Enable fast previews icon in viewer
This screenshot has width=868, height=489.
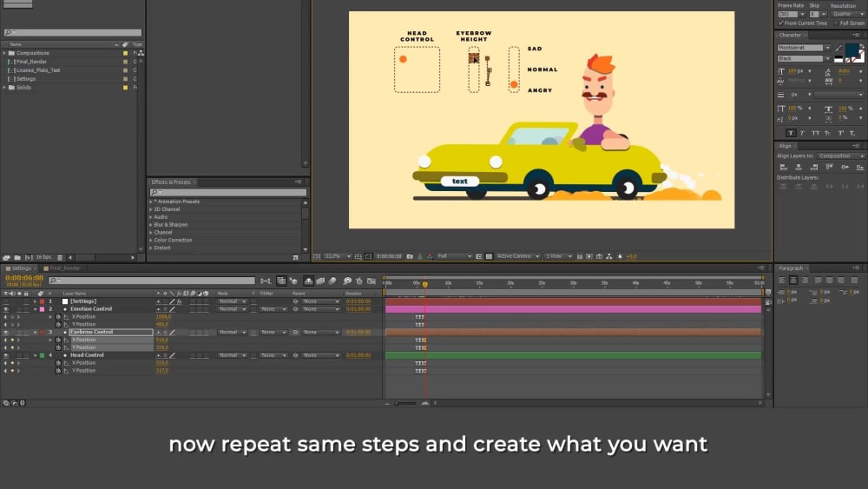click(589, 256)
